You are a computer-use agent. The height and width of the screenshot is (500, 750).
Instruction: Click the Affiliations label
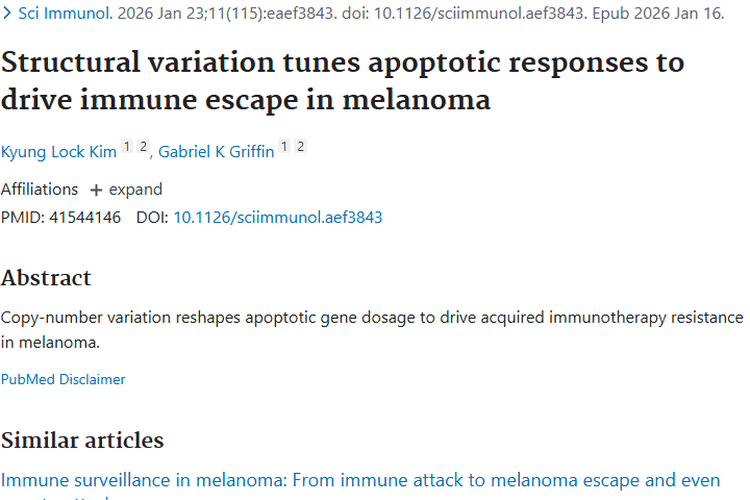(39, 189)
